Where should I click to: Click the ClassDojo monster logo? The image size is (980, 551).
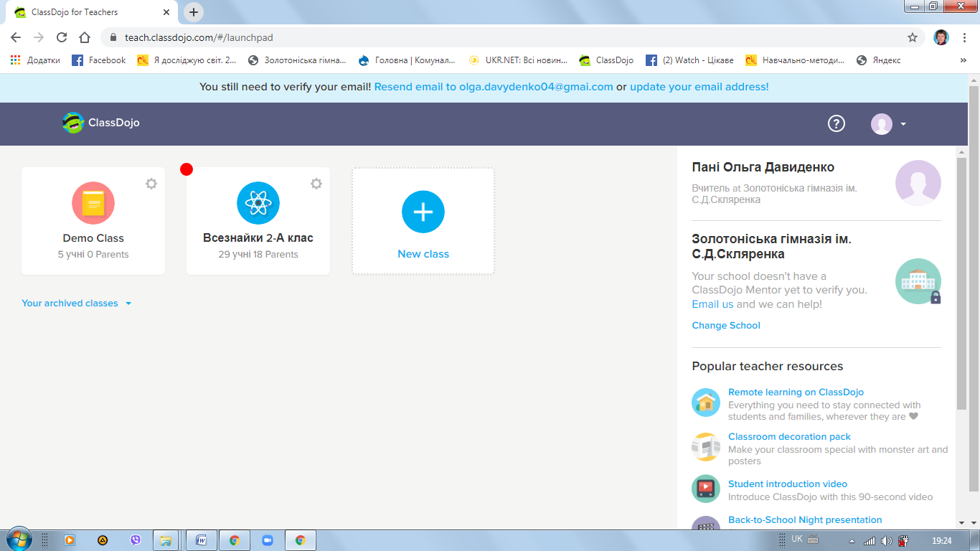pyautogui.click(x=72, y=123)
